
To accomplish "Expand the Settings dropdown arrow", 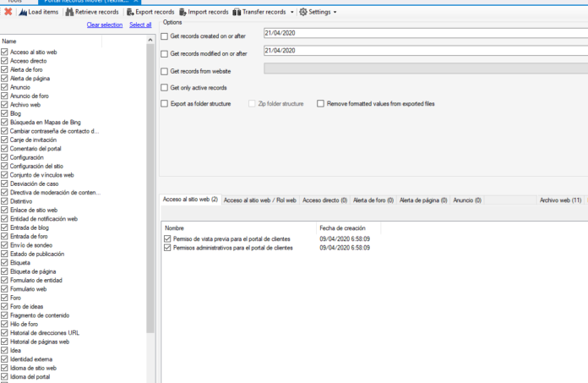I will [x=335, y=13].
